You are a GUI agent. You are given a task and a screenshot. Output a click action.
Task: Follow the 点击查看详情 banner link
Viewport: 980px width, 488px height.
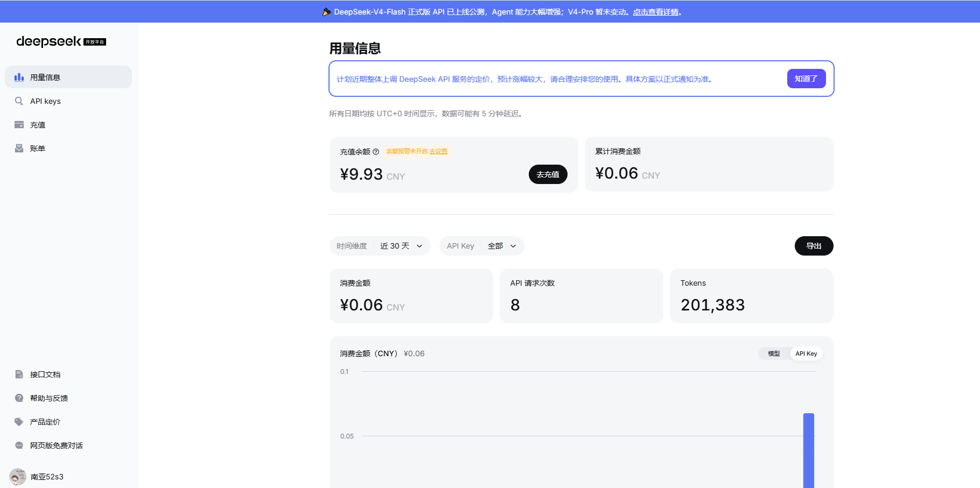pyautogui.click(x=656, y=12)
